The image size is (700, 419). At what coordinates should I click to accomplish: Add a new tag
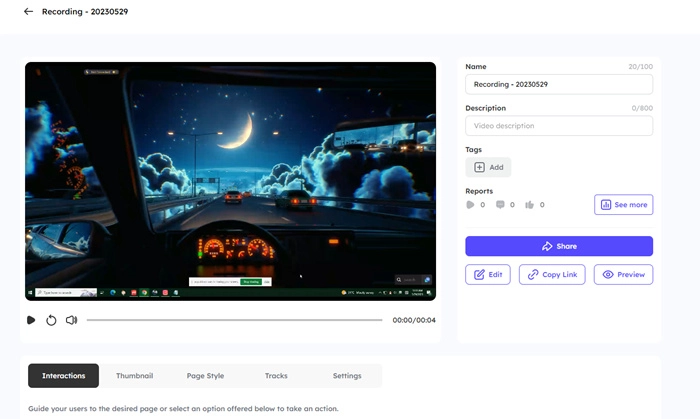pos(488,167)
